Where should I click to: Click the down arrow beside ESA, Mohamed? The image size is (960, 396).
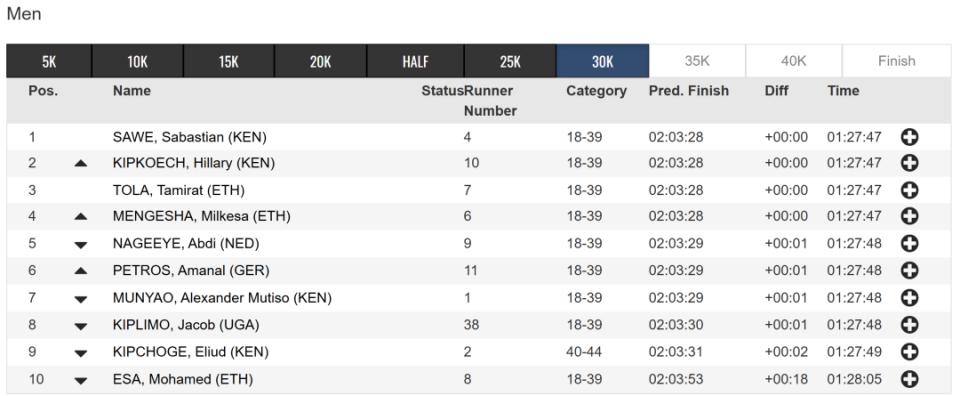[80, 381]
